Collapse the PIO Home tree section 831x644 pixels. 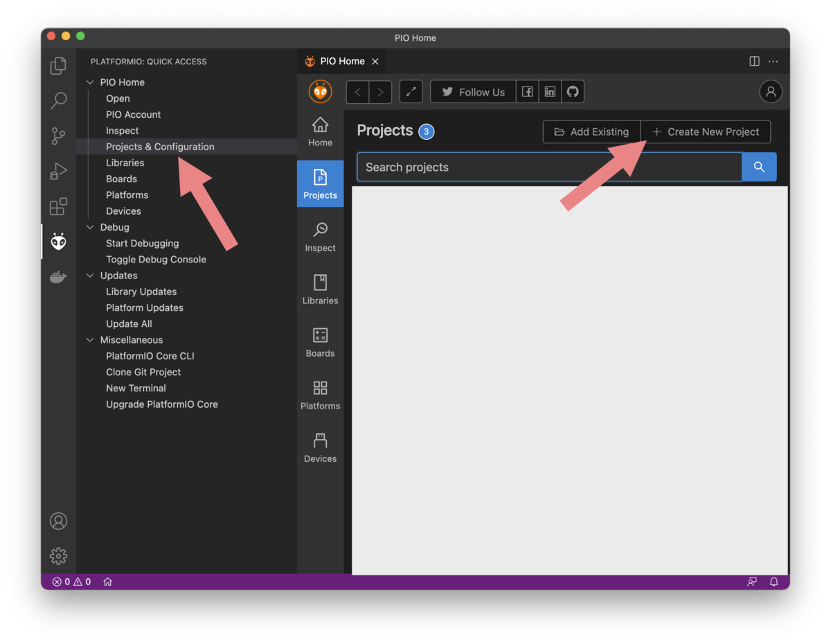(89, 82)
